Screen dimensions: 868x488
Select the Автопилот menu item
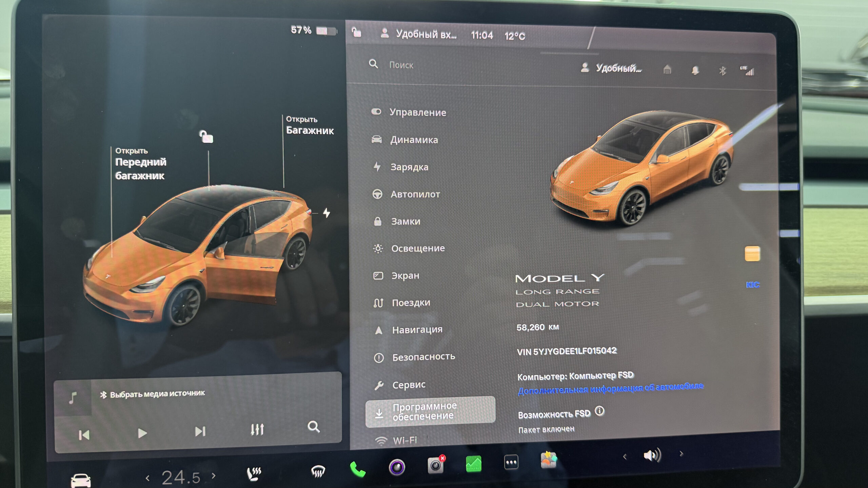coord(406,194)
